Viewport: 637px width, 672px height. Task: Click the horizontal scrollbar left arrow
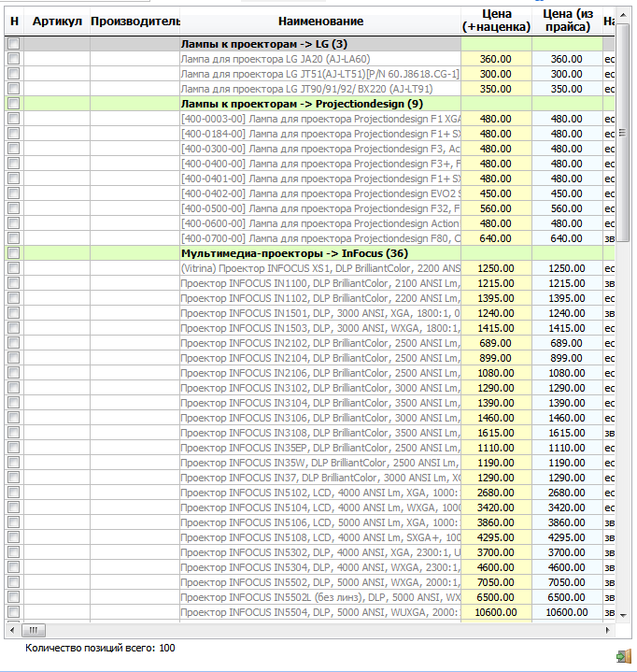click(x=12, y=630)
